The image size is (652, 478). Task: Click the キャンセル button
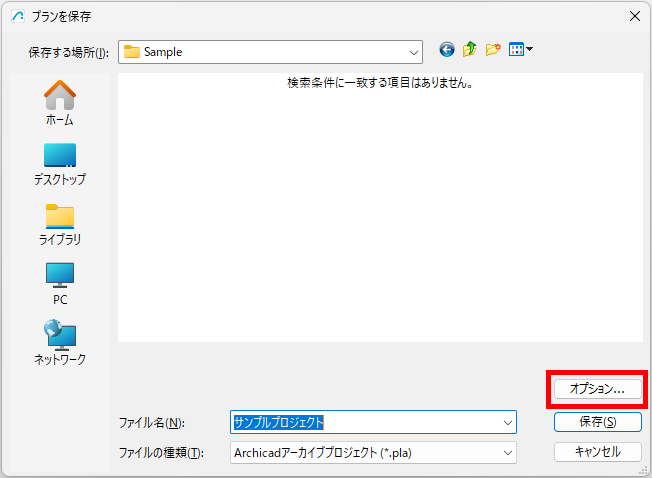(598, 452)
